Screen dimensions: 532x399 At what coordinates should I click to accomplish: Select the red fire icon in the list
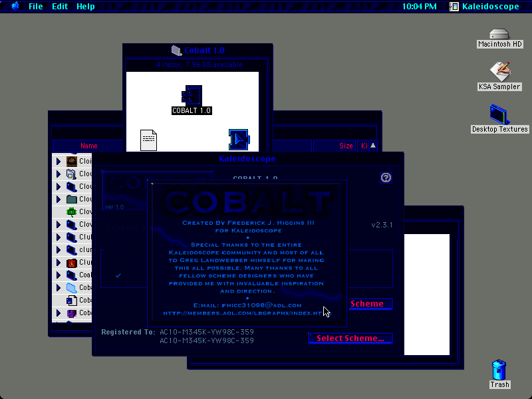pos(72,262)
